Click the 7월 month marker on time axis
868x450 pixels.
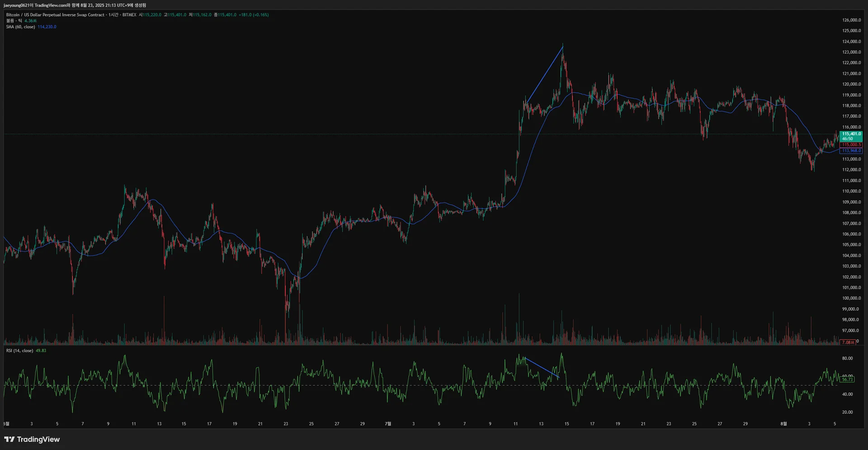(x=388, y=424)
